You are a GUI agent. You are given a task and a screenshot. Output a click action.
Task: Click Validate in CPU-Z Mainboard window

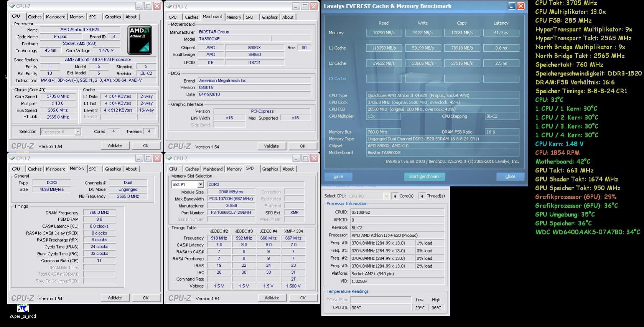(x=272, y=146)
